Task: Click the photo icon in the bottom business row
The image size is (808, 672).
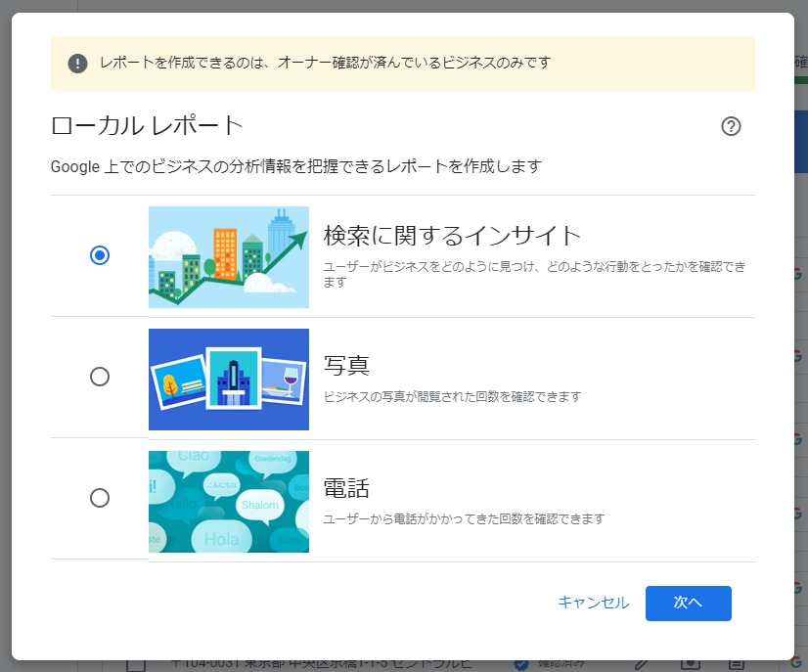Action: click(x=692, y=664)
